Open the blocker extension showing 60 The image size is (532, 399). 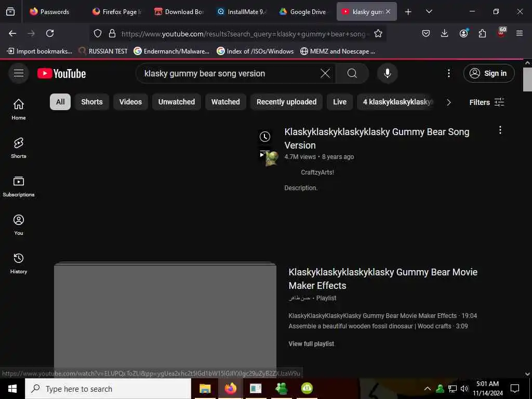tap(501, 32)
